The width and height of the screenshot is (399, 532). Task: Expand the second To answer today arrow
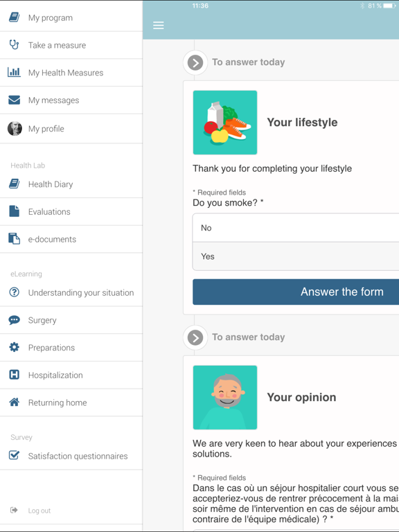[x=195, y=337]
